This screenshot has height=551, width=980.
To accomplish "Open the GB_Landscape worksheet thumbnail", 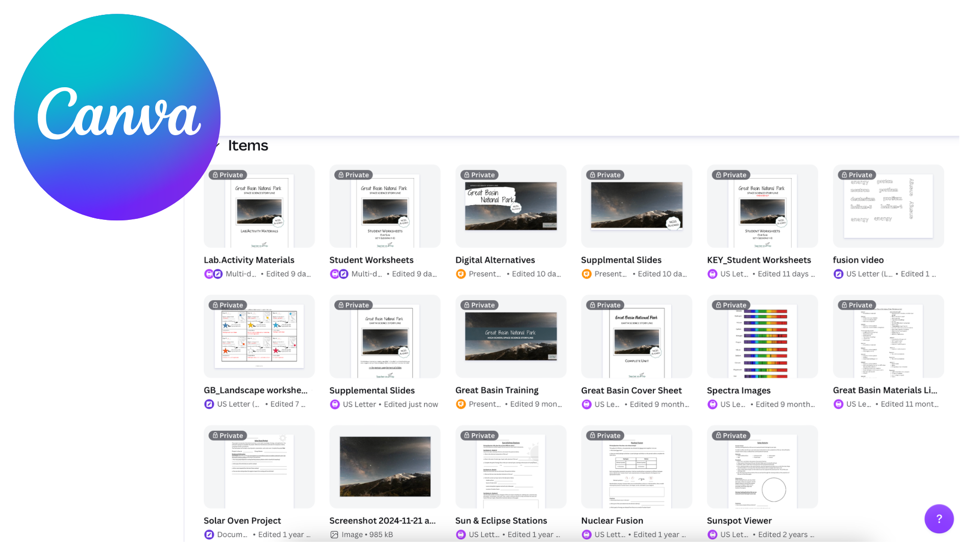I will coord(259,336).
